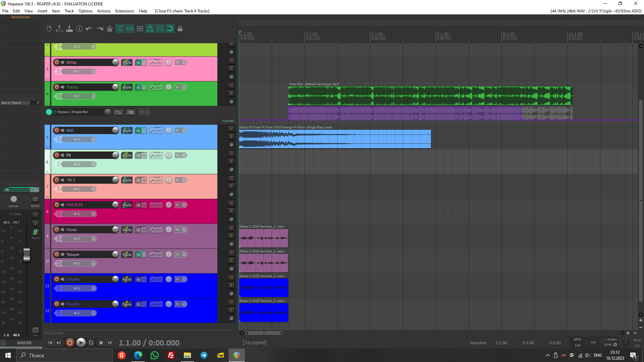Viewport: 644px width, 362px height.
Task: Open the Actions menu
Action: [x=104, y=11]
